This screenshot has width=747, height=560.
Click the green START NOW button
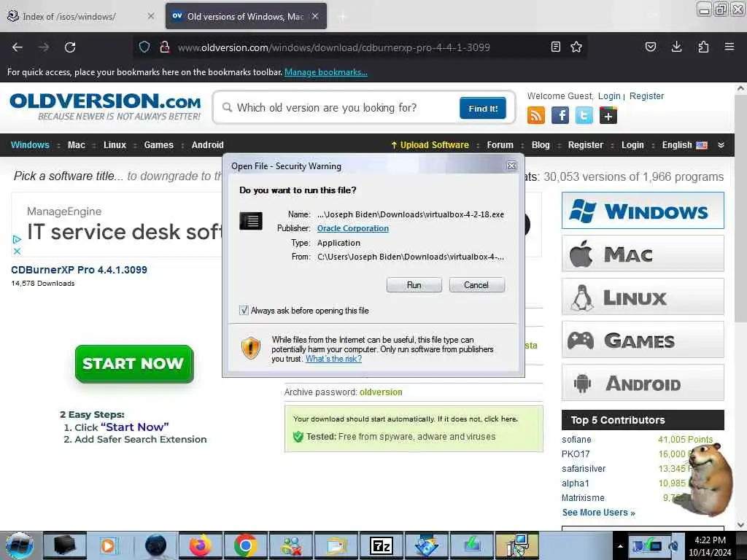tap(134, 364)
